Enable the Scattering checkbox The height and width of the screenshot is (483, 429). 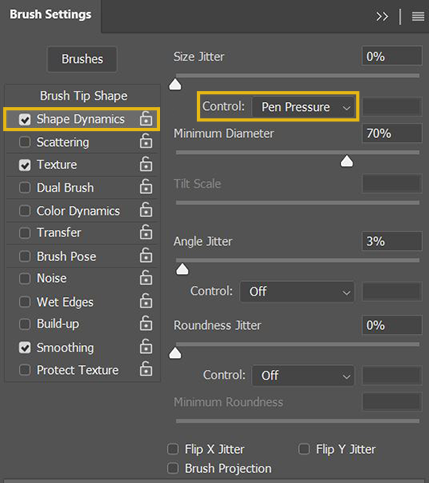click(25, 142)
